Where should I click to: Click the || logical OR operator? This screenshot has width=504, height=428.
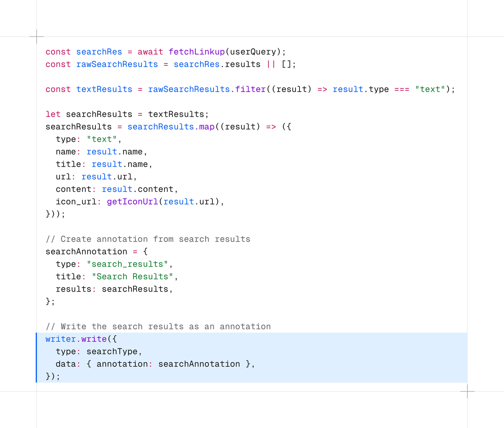coord(271,65)
